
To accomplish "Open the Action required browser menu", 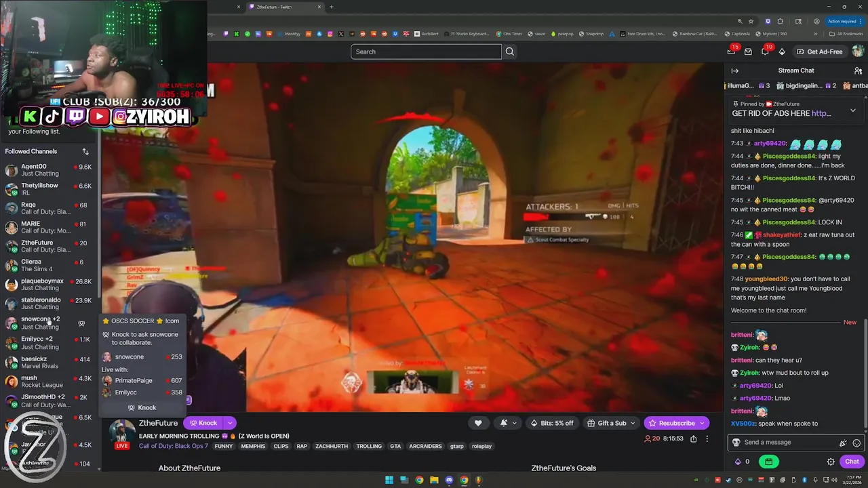I will tap(844, 21).
